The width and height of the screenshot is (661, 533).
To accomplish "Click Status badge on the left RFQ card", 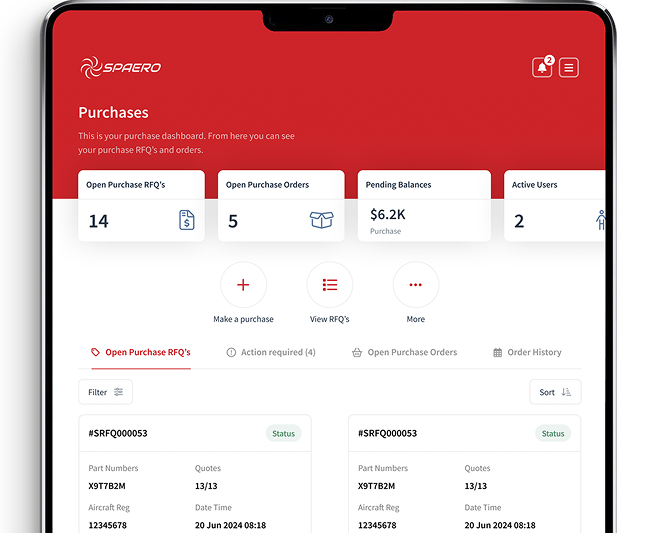I will tap(284, 434).
